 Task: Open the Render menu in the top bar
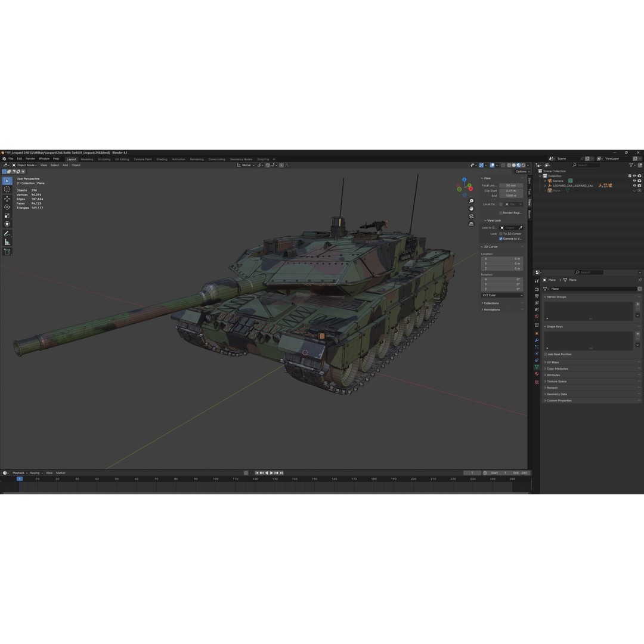[30, 159]
